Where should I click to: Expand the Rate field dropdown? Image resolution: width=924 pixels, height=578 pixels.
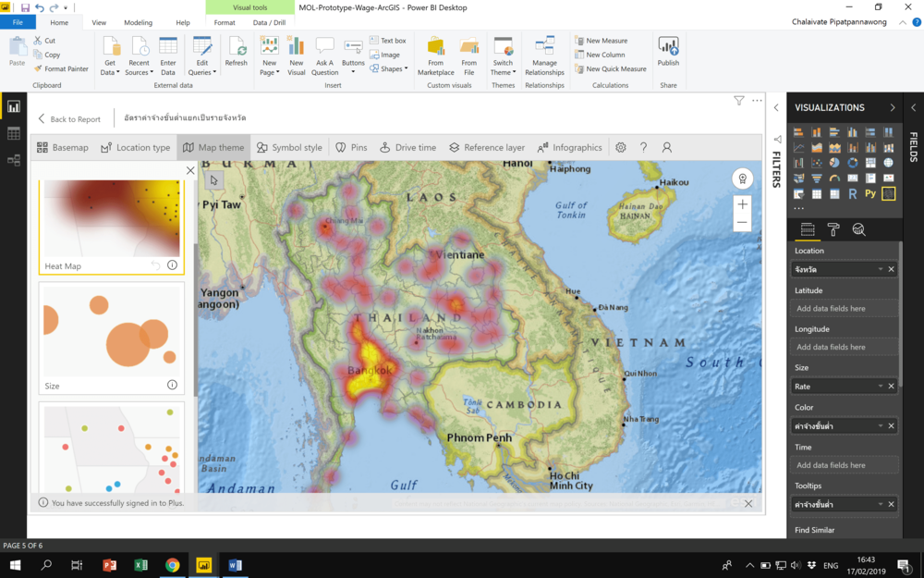pyautogui.click(x=881, y=387)
